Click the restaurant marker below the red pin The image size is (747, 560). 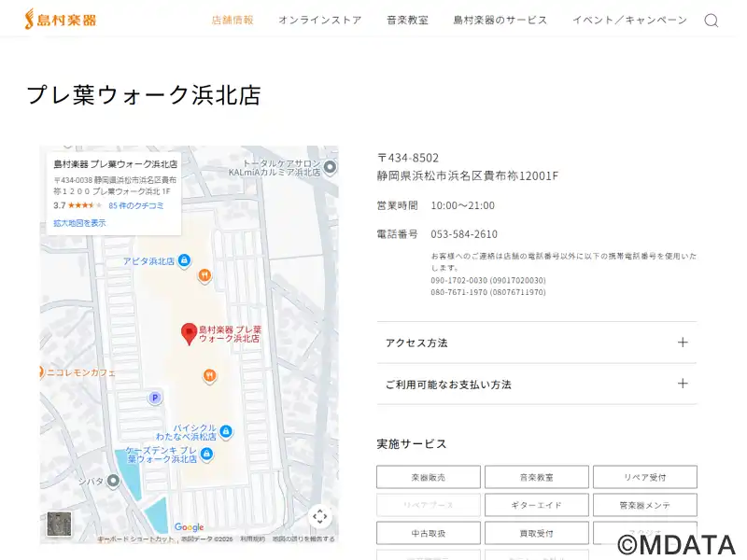[x=209, y=376]
